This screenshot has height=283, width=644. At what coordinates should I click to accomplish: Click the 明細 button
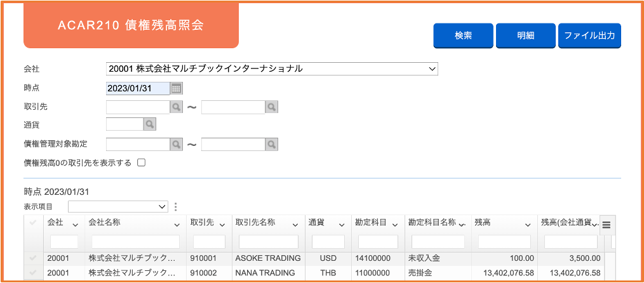526,36
